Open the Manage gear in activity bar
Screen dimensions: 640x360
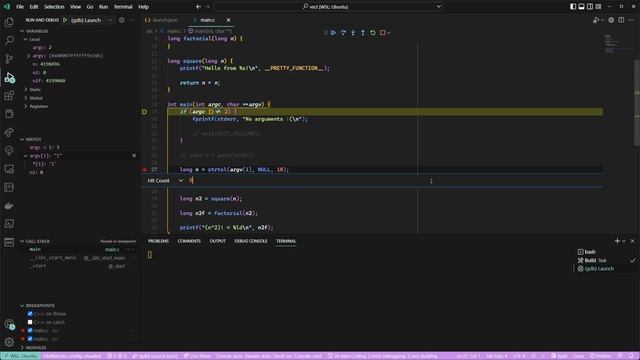[9, 342]
